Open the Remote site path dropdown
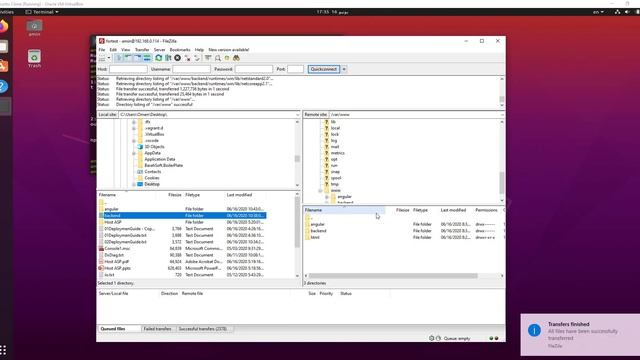The height and width of the screenshot is (360, 640). click(x=502, y=115)
